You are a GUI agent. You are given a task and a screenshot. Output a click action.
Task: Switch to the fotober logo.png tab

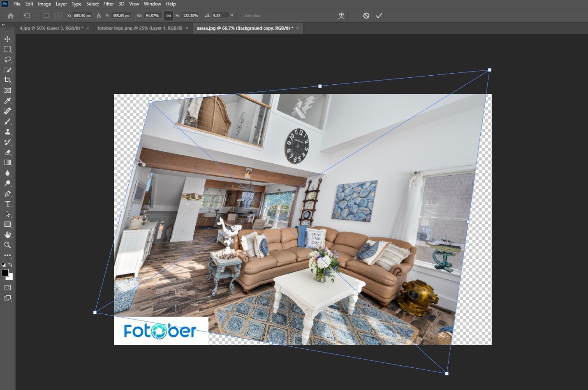pos(139,28)
